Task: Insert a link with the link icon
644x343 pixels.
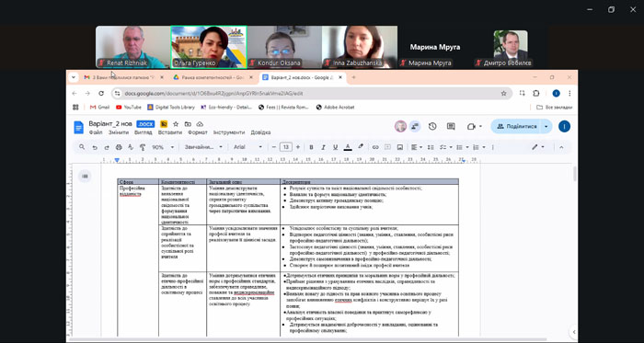Action: [375, 147]
